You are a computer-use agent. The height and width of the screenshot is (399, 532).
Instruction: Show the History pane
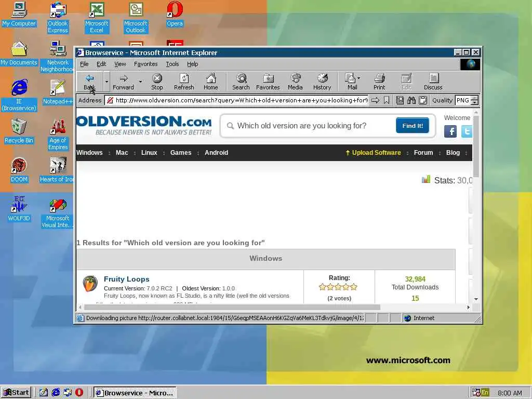[322, 82]
